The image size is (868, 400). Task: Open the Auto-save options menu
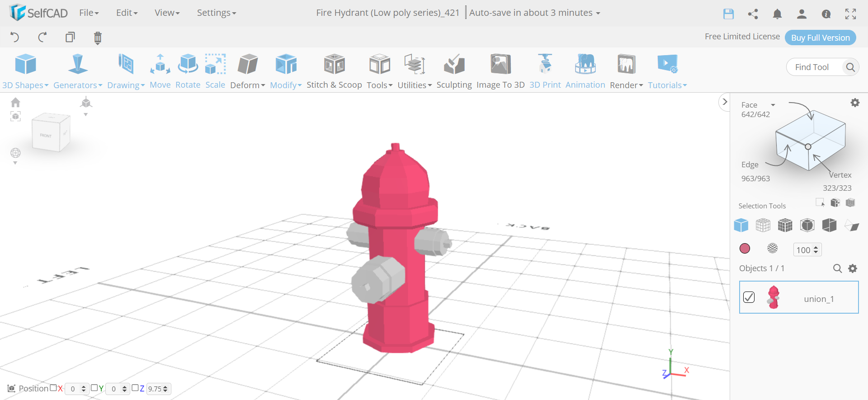click(x=535, y=13)
